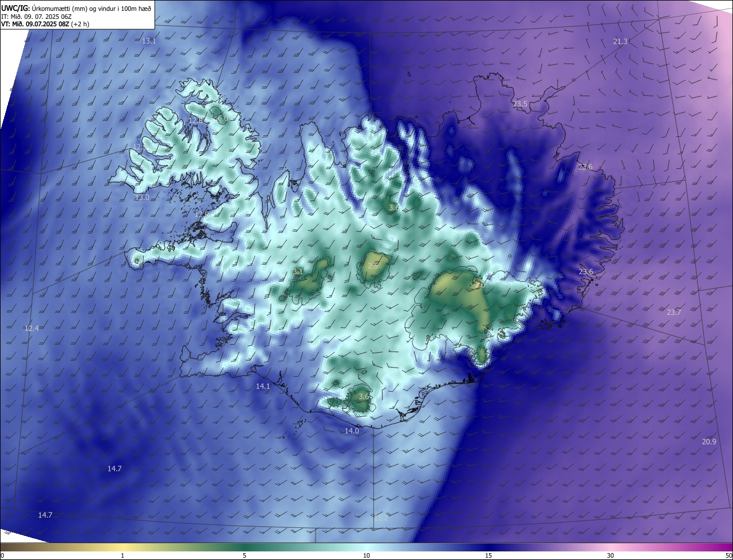
Task: Click the '0' tick on the color scale
Action: 2,555
